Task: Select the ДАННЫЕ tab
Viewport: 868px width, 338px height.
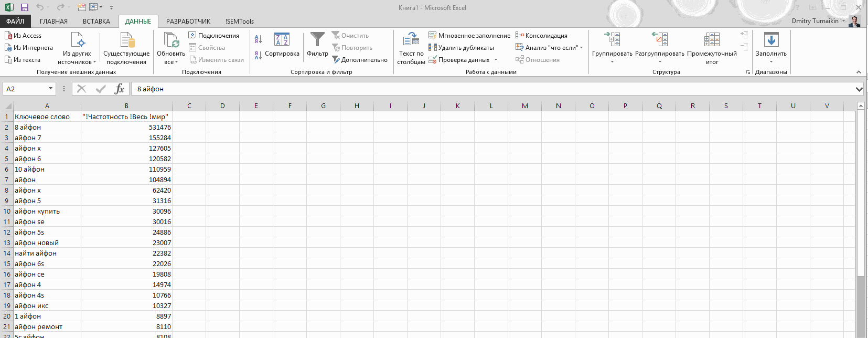Action: (x=138, y=22)
